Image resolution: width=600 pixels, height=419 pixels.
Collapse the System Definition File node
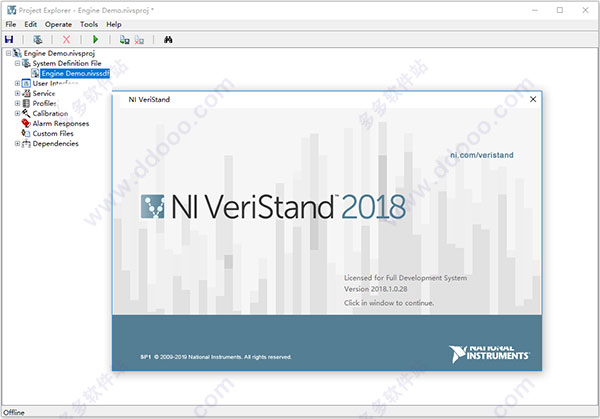point(17,63)
